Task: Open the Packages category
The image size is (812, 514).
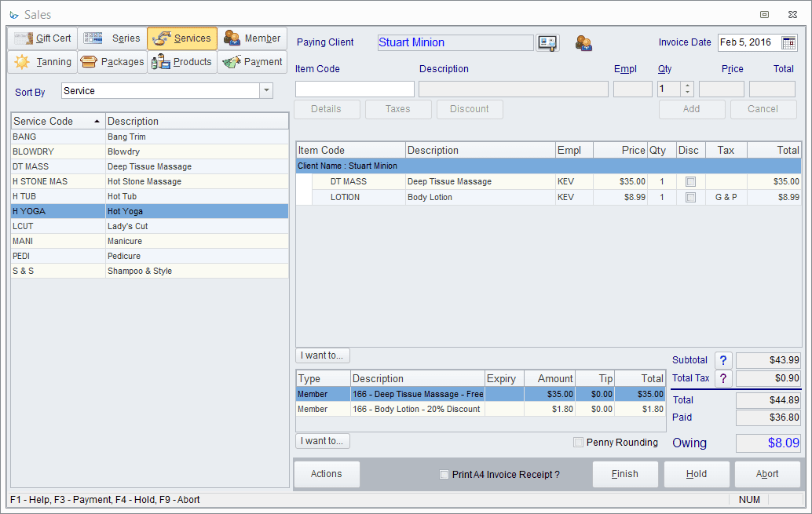Action: (x=112, y=61)
